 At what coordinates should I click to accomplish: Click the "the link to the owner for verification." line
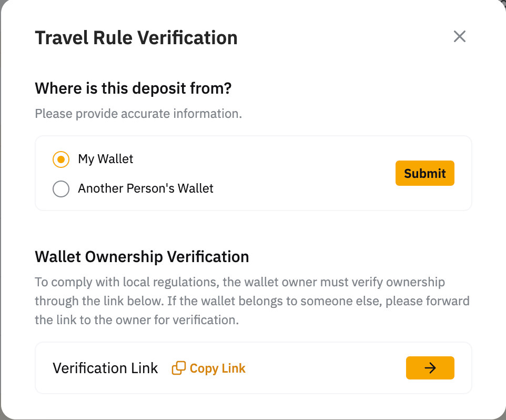coord(137,320)
